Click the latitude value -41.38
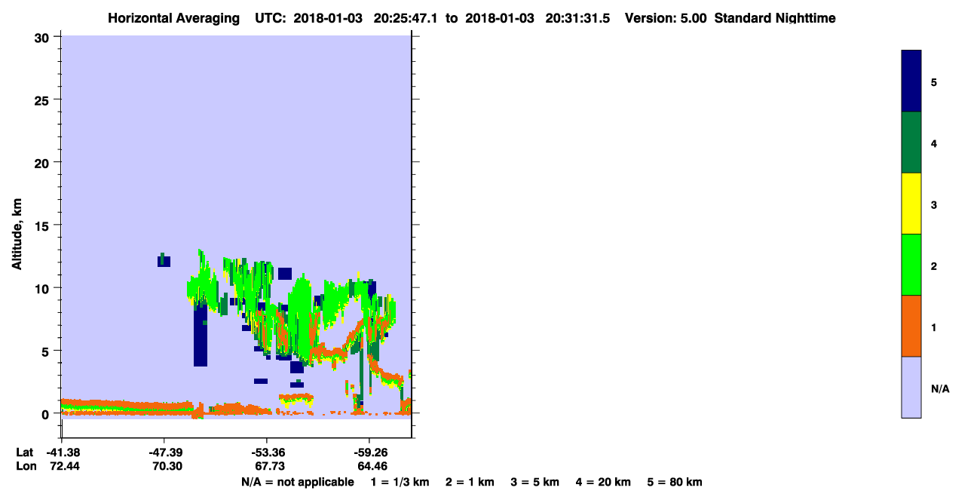This screenshot has height=503, width=980. (62, 453)
